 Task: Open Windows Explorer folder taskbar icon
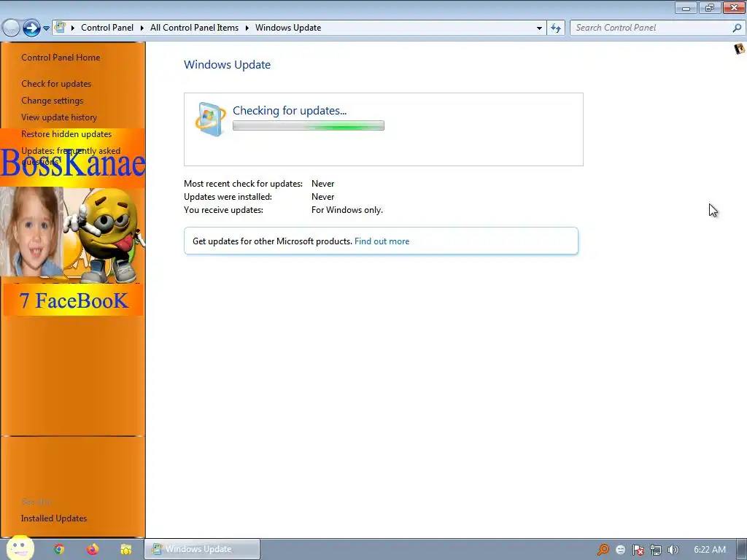coord(125,549)
